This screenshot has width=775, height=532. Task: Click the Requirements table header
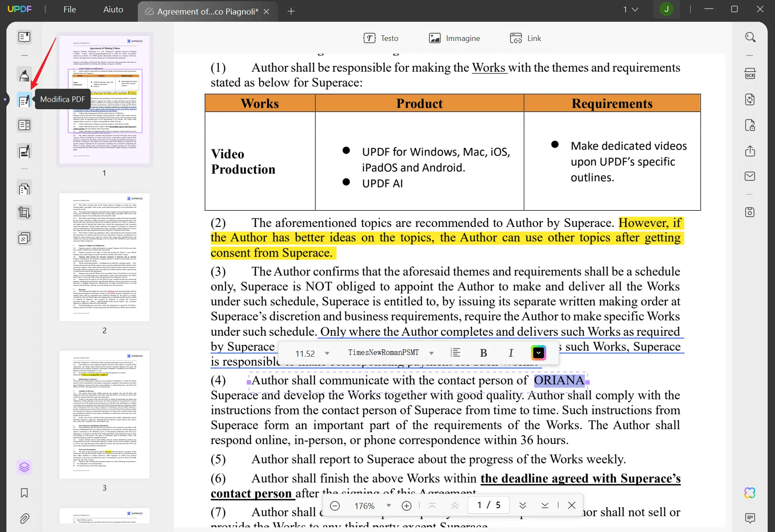612,103
